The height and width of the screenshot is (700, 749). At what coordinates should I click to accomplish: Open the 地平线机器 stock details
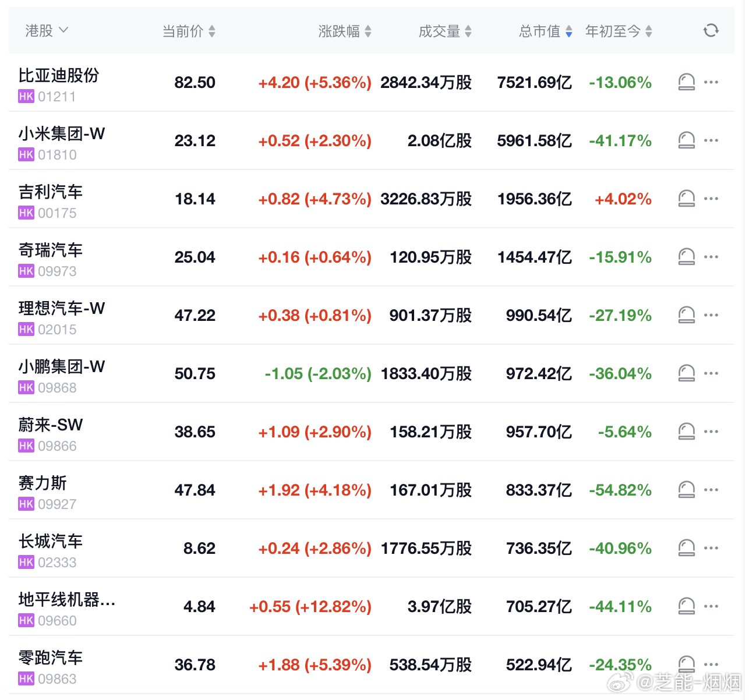(67, 599)
